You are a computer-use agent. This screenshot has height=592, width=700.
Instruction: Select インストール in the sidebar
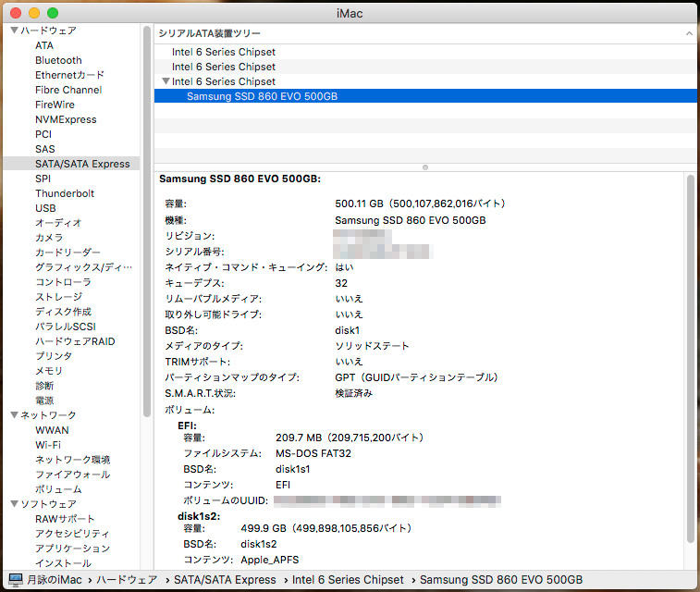(x=63, y=563)
